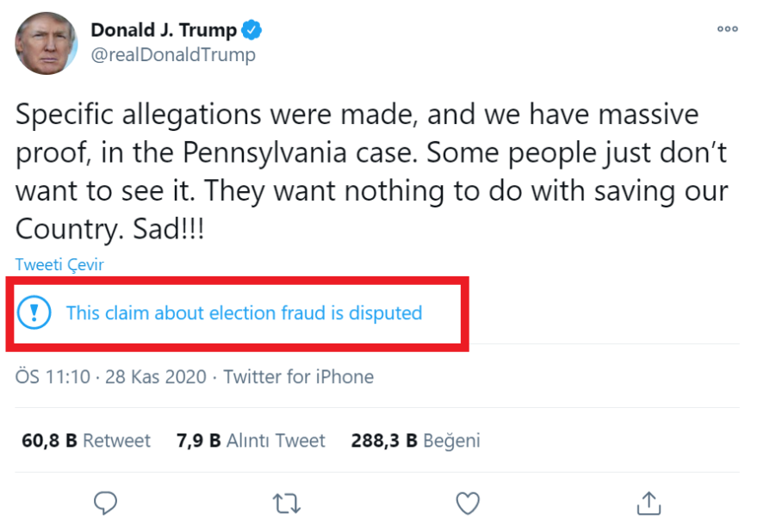Open the Twitter for iPhone source link
Screen dimensions: 758x532
click(299, 377)
